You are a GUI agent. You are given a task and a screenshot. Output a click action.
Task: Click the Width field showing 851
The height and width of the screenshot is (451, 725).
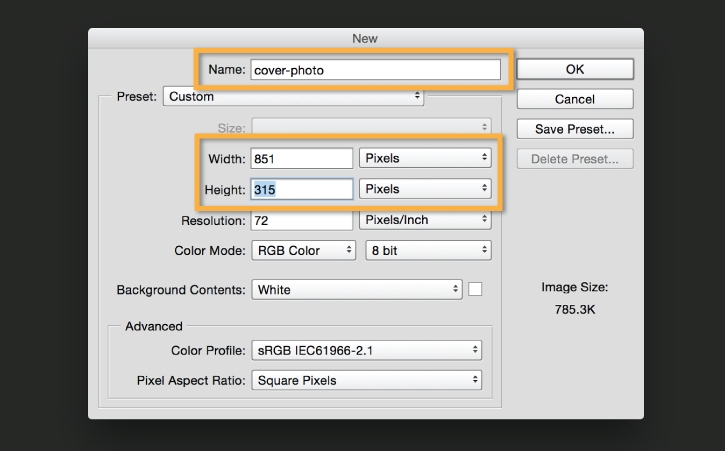coord(301,158)
